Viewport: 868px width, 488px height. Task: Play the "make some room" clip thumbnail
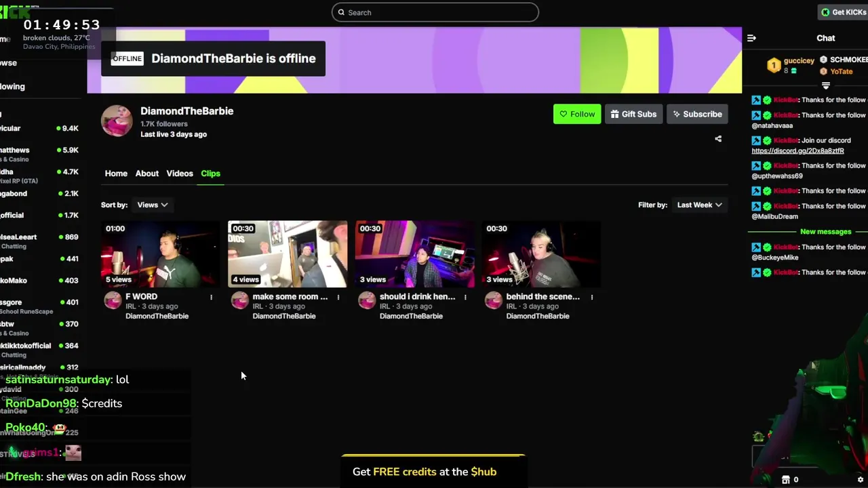(288, 254)
